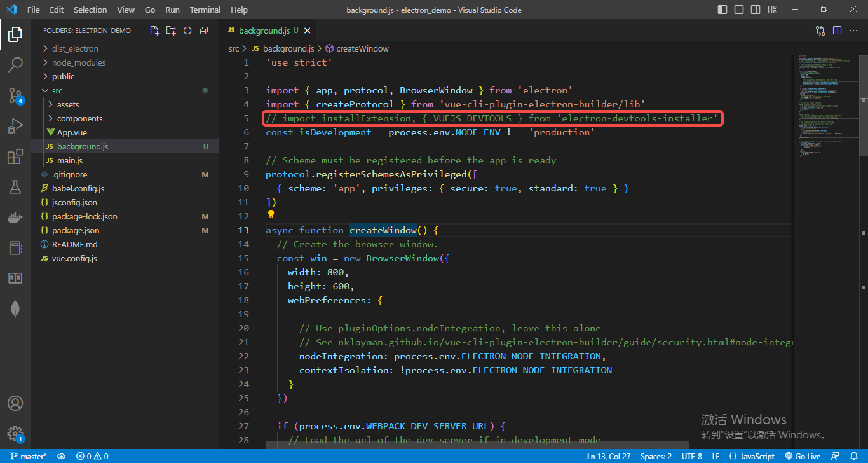
Task: Toggle the primary side bar visibility
Action: click(x=722, y=10)
